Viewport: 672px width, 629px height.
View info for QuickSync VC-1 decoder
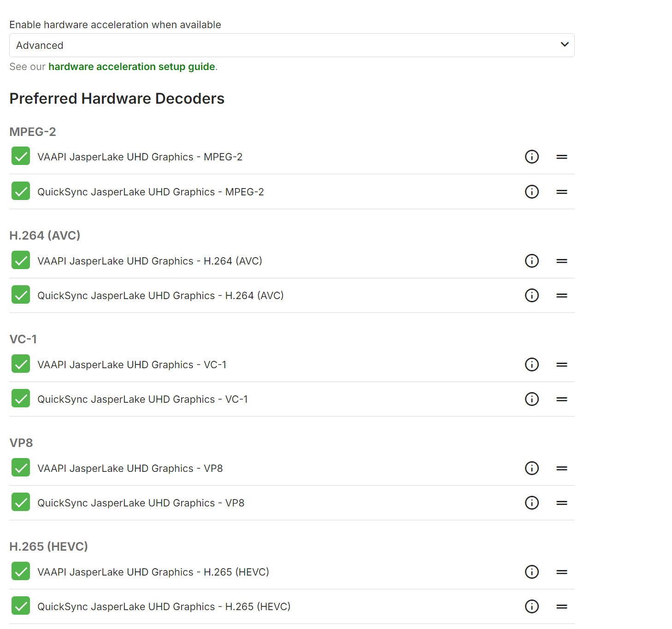(x=532, y=399)
